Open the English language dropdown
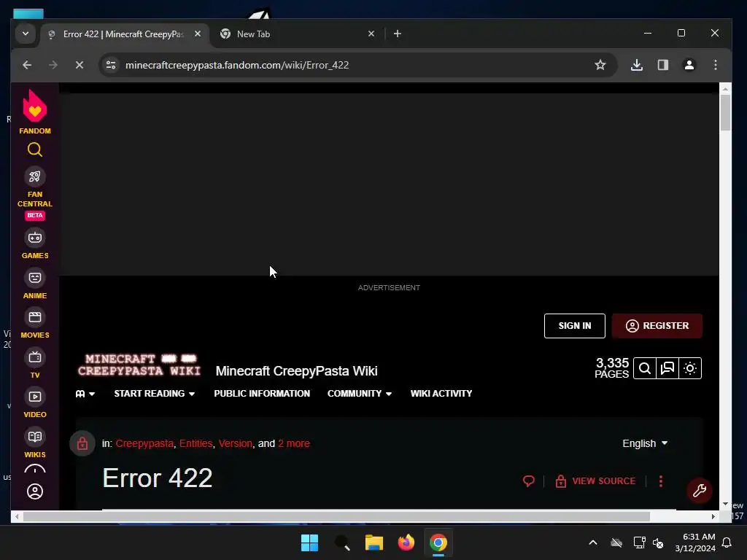This screenshot has height=560, width=747. point(645,443)
